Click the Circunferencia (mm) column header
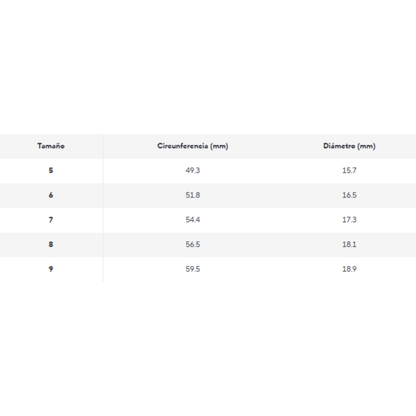The height and width of the screenshot is (416, 416). 193,146
